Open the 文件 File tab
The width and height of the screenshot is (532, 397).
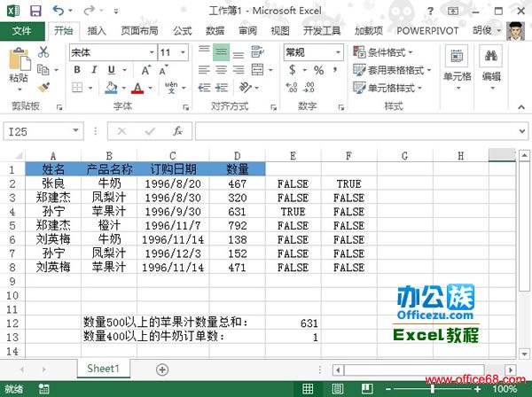click(x=22, y=31)
